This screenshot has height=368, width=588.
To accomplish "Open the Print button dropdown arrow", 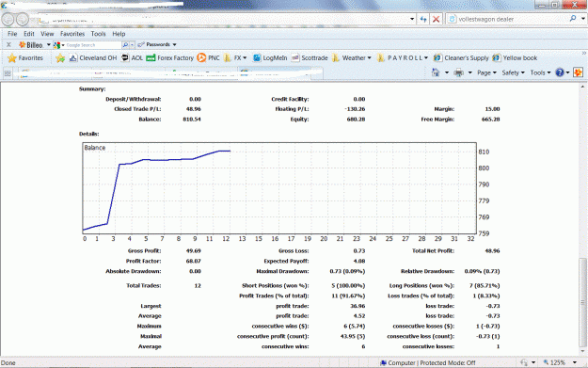I will click(469, 72).
